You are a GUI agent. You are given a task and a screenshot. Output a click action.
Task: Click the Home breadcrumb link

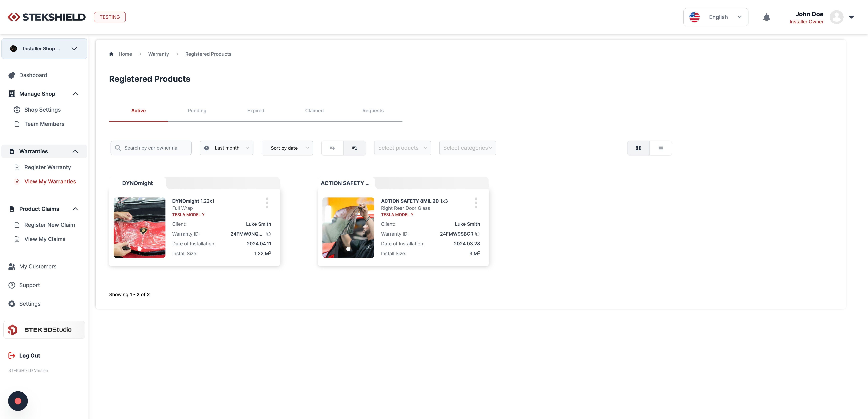125,54
